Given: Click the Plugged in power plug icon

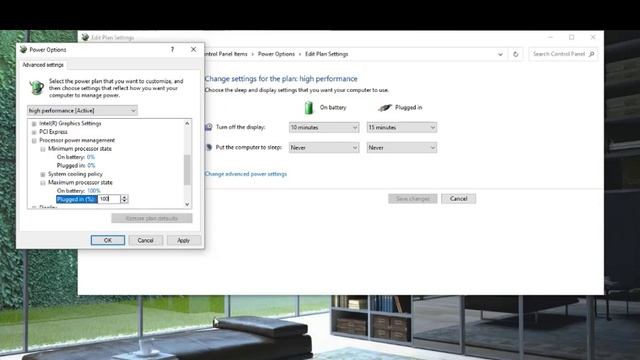Looking at the screenshot, I should 384,108.
